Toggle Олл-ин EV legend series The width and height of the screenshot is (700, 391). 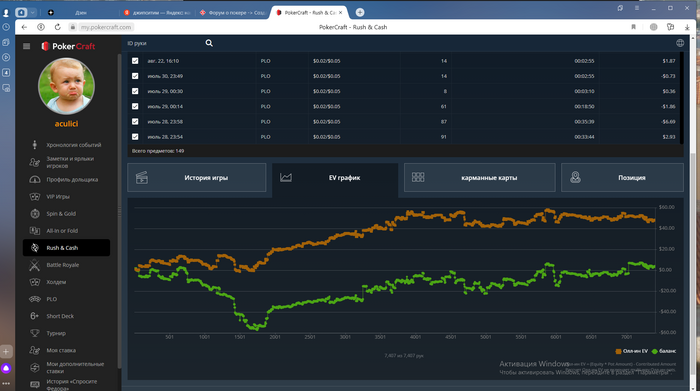tap(631, 351)
